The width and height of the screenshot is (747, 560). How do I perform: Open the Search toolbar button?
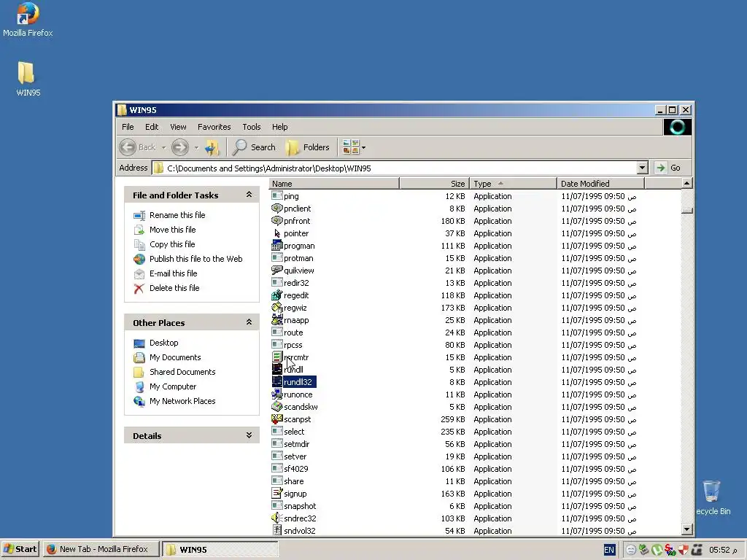tap(254, 147)
